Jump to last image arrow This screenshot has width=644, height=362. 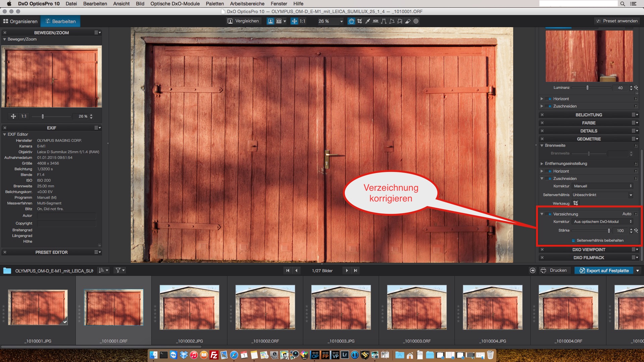[356, 270]
